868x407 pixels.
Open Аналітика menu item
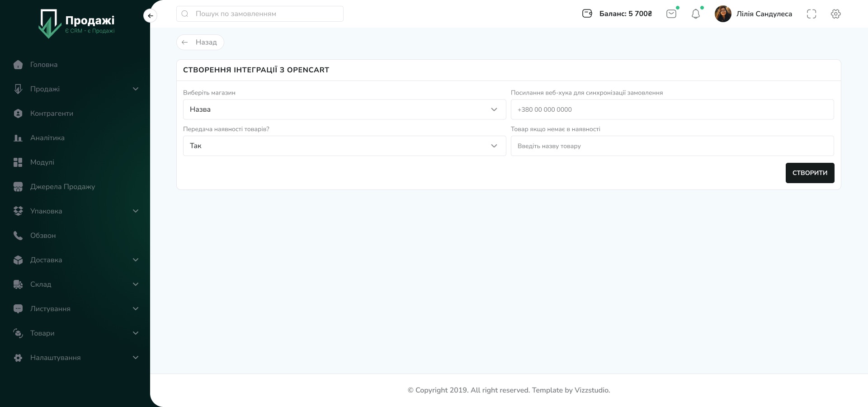click(x=47, y=138)
